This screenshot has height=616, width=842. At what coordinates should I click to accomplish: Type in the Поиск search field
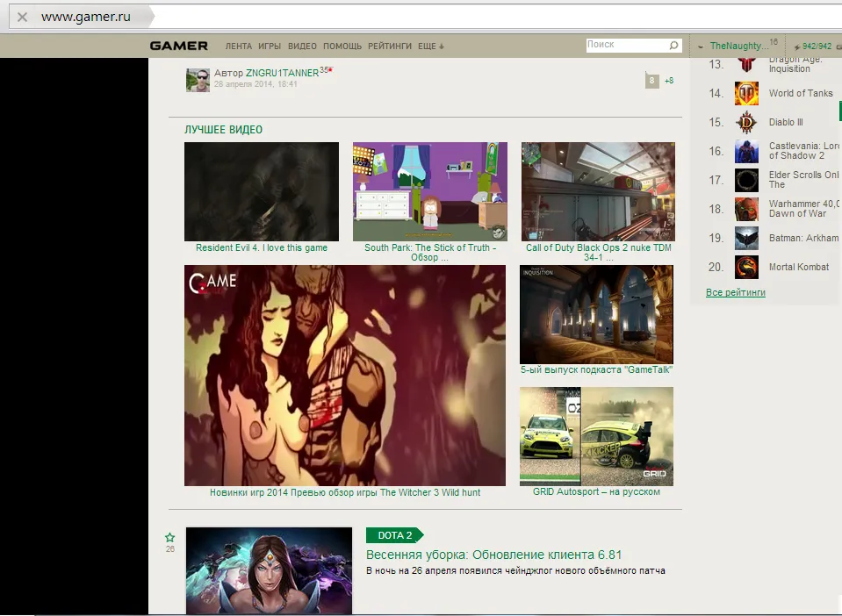pos(627,45)
